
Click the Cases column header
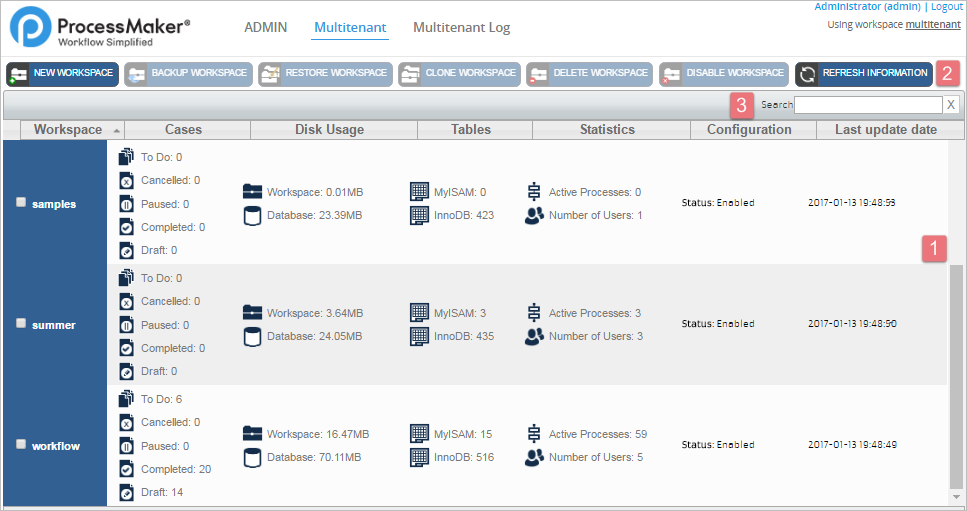(x=183, y=130)
